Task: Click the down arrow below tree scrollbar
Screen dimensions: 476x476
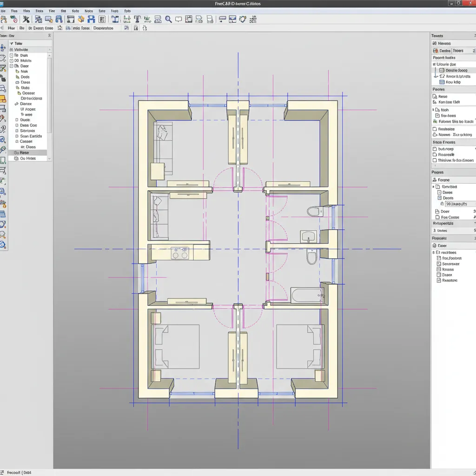Action: (49, 159)
